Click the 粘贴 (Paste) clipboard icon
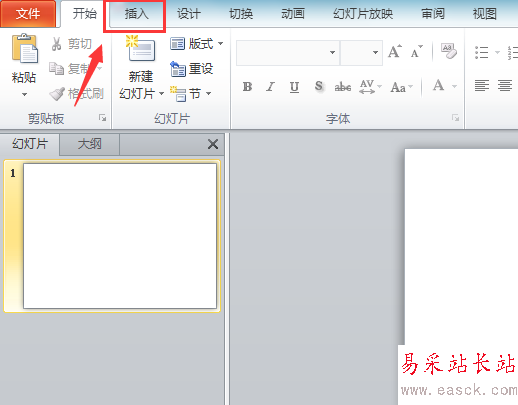Screen dimensions: 518x405 (x=25, y=48)
